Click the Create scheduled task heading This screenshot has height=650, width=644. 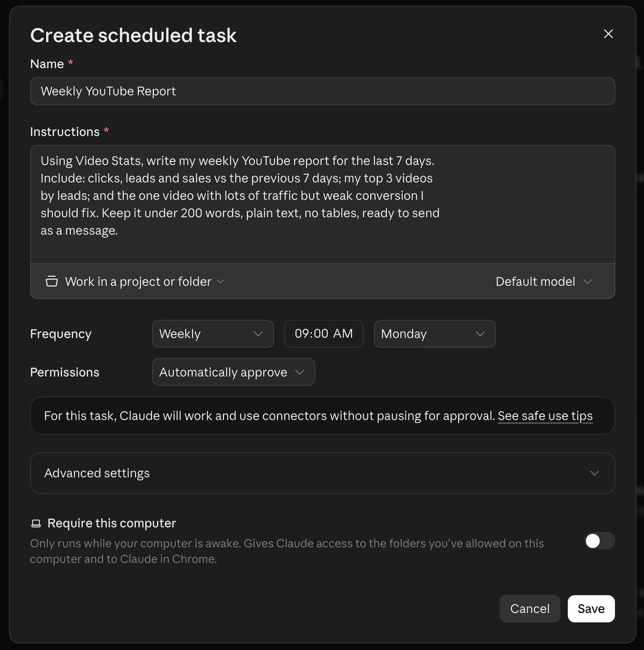133,35
